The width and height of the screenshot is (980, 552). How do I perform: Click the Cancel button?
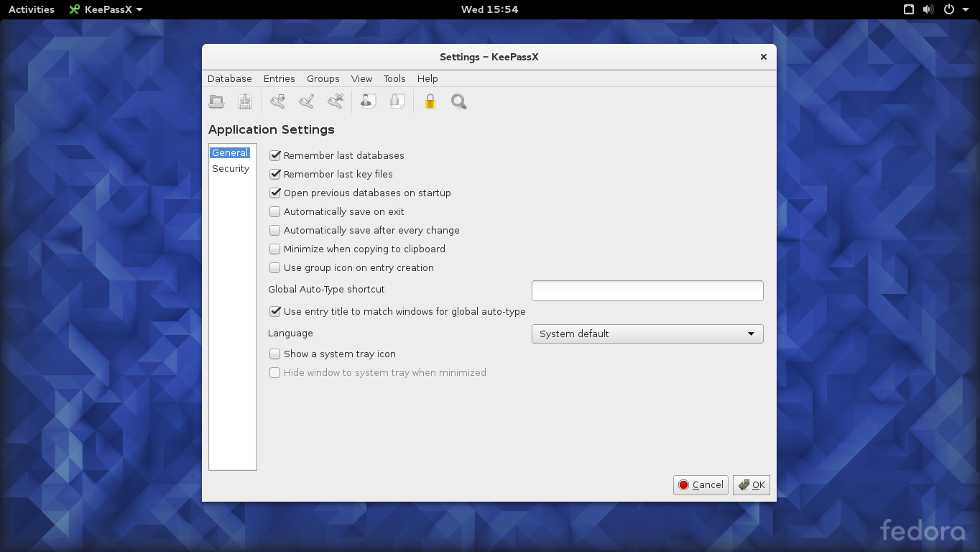(701, 485)
